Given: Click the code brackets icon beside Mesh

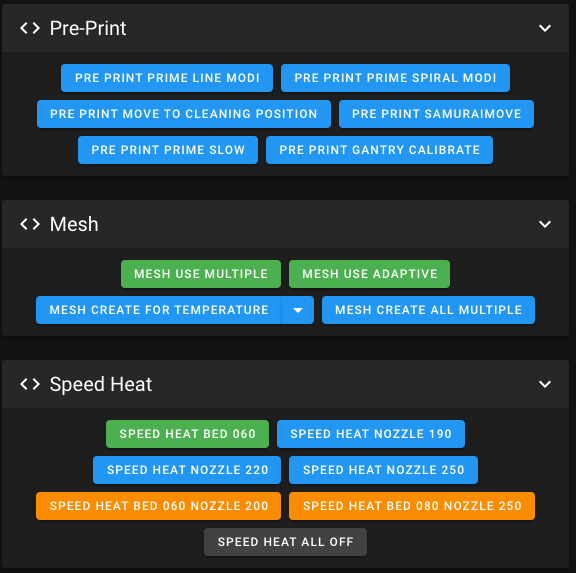Looking at the screenshot, I should (30, 224).
